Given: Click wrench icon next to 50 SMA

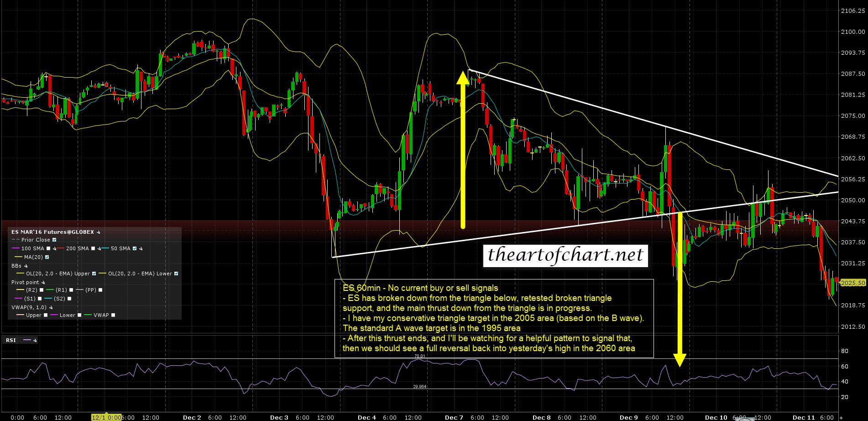Looking at the screenshot, I should click(141, 249).
